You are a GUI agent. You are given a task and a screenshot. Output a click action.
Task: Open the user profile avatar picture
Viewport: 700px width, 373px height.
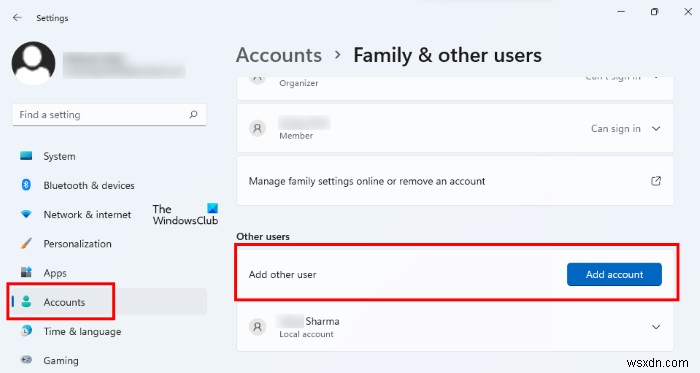coord(33,63)
